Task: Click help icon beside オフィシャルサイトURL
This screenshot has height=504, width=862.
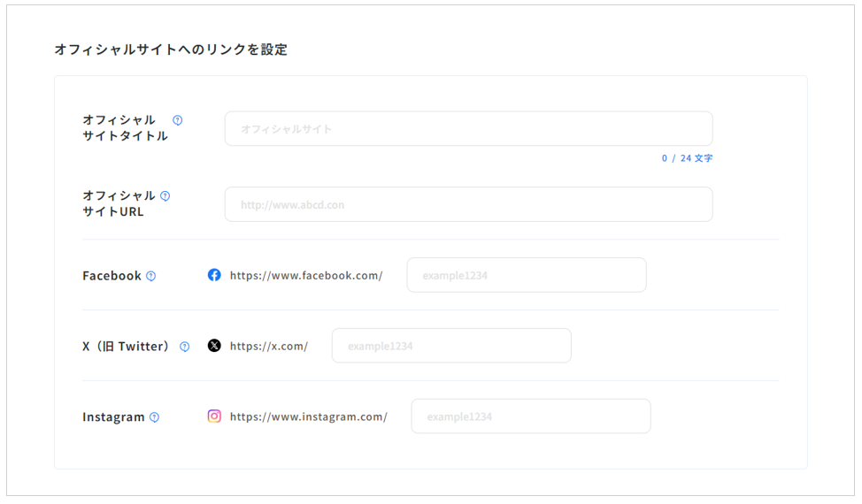Action: click(165, 196)
